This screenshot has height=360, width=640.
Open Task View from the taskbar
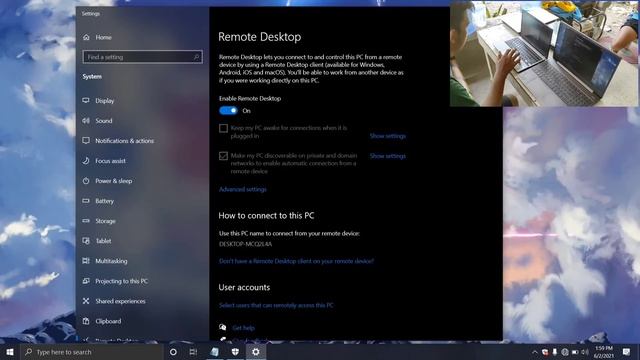click(193, 352)
